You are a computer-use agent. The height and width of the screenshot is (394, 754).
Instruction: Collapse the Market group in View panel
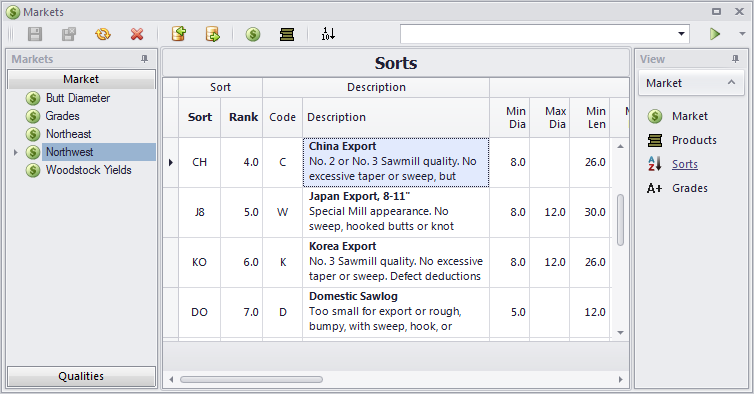click(x=731, y=83)
